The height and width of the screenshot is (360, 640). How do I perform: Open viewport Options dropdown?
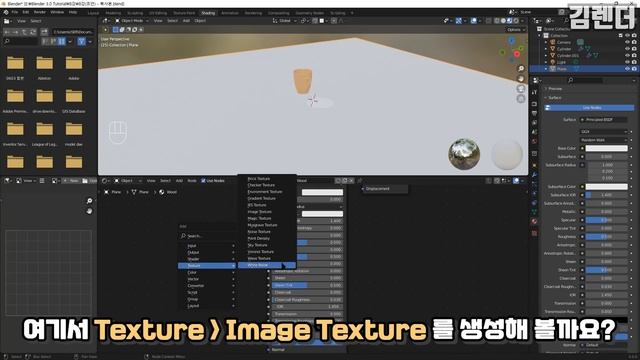coord(516,30)
